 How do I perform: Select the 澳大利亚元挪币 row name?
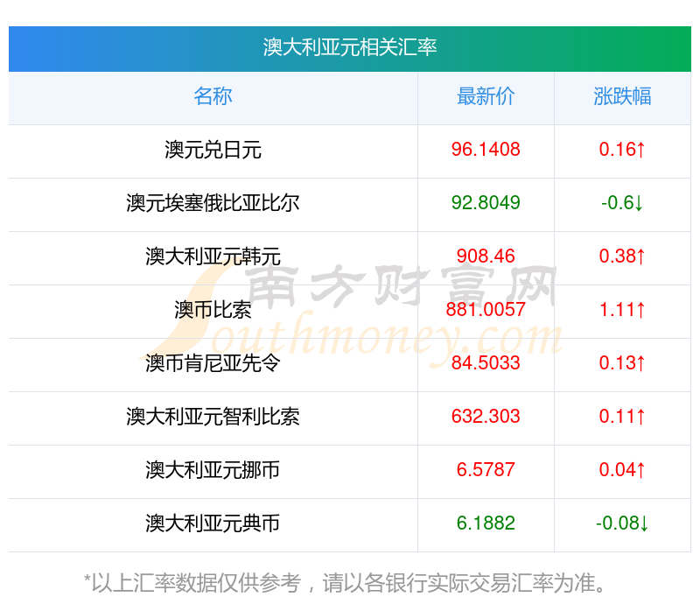click(213, 470)
